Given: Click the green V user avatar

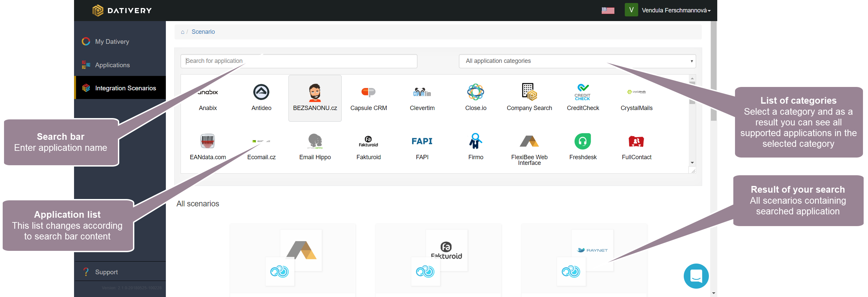Looking at the screenshot, I should [x=631, y=10].
